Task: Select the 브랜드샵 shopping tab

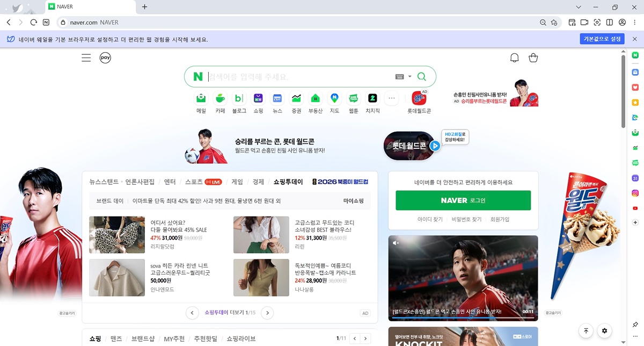Action: click(143, 339)
